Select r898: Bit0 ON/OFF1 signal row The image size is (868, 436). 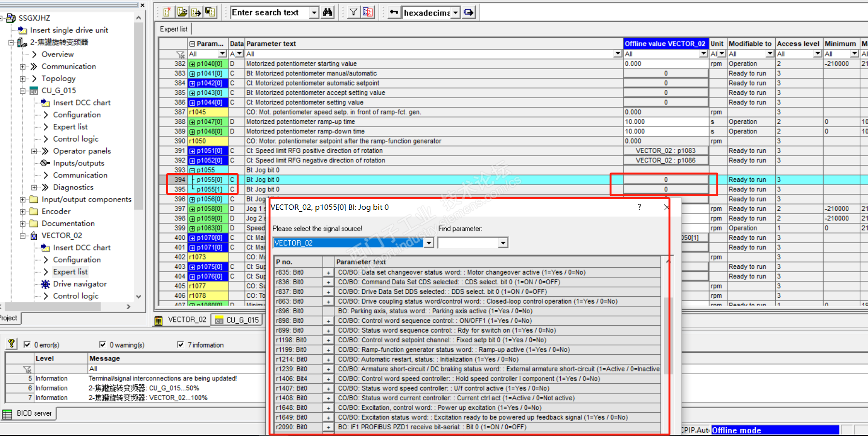(x=467, y=321)
